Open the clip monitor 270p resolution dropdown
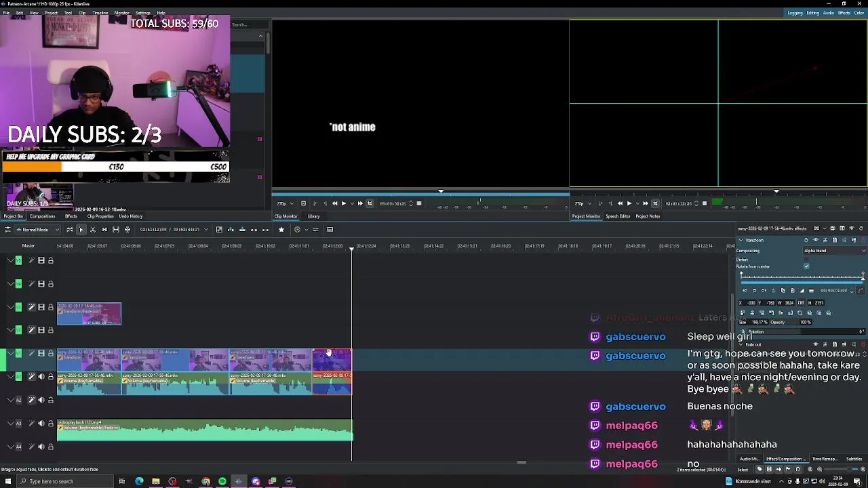 point(283,203)
